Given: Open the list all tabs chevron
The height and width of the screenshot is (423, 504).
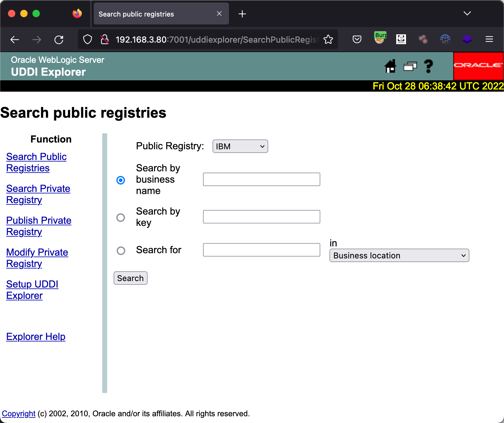Looking at the screenshot, I should [467, 13].
